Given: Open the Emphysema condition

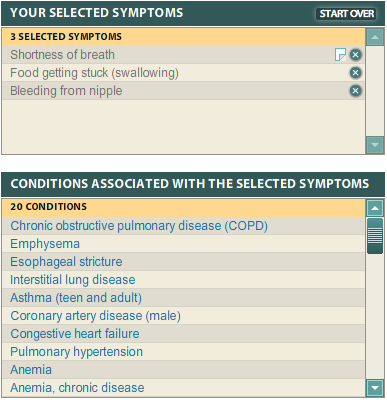Looking at the screenshot, I should point(45,244).
